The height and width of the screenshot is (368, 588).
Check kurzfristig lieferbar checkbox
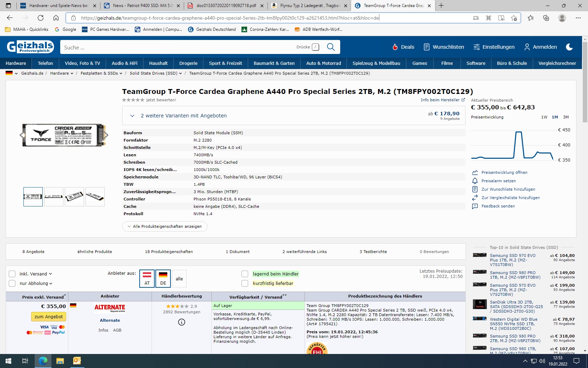point(245,284)
